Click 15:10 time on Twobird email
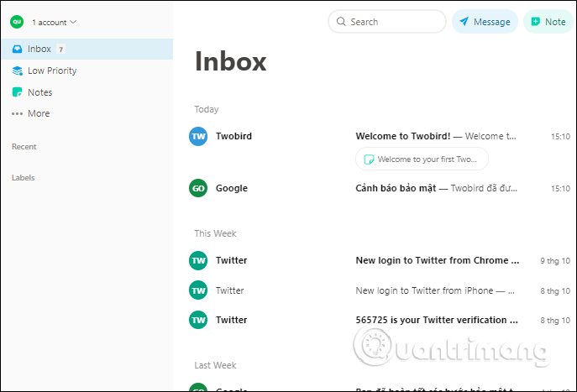The height and width of the screenshot is (392, 577). pyautogui.click(x=560, y=137)
